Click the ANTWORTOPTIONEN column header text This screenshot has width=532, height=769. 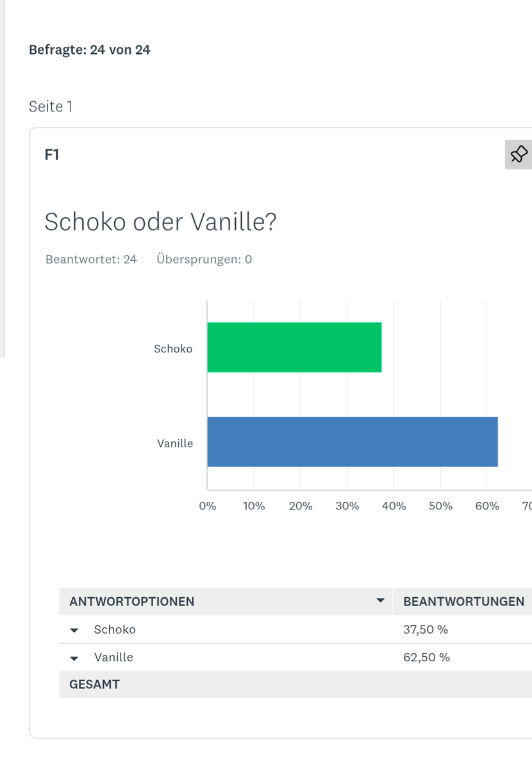(x=132, y=602)
